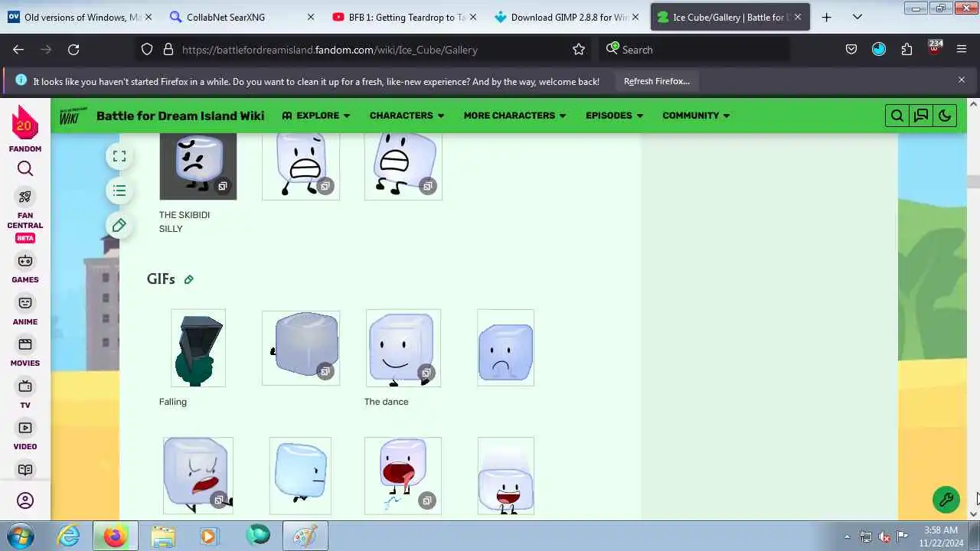The width and height of the screenshot is (980, 551).
Task: Open the table of contents list icon
Action: click(119, 191)
